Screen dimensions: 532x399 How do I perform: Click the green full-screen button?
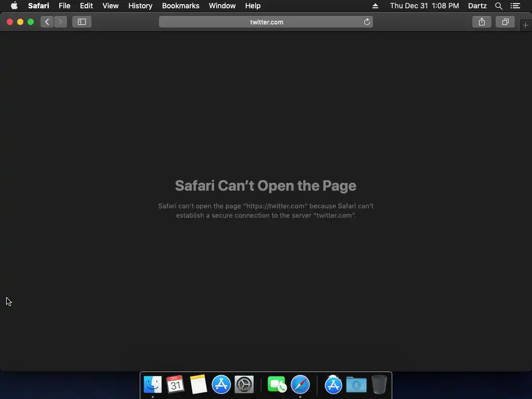click(31, 22)
